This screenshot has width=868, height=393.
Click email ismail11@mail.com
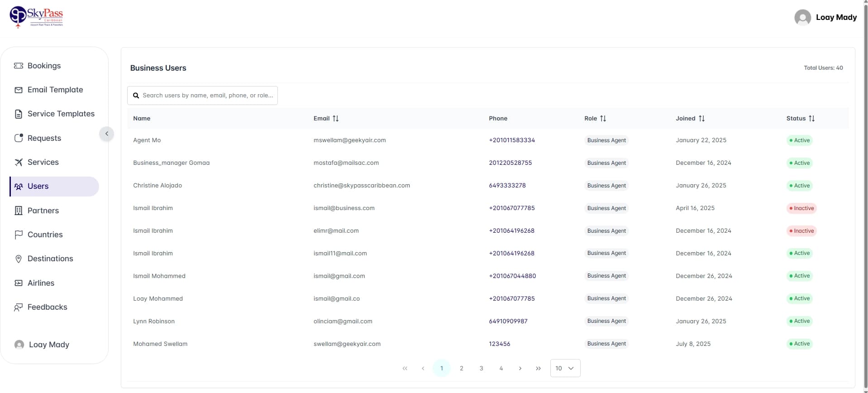(x=340, y=254)
